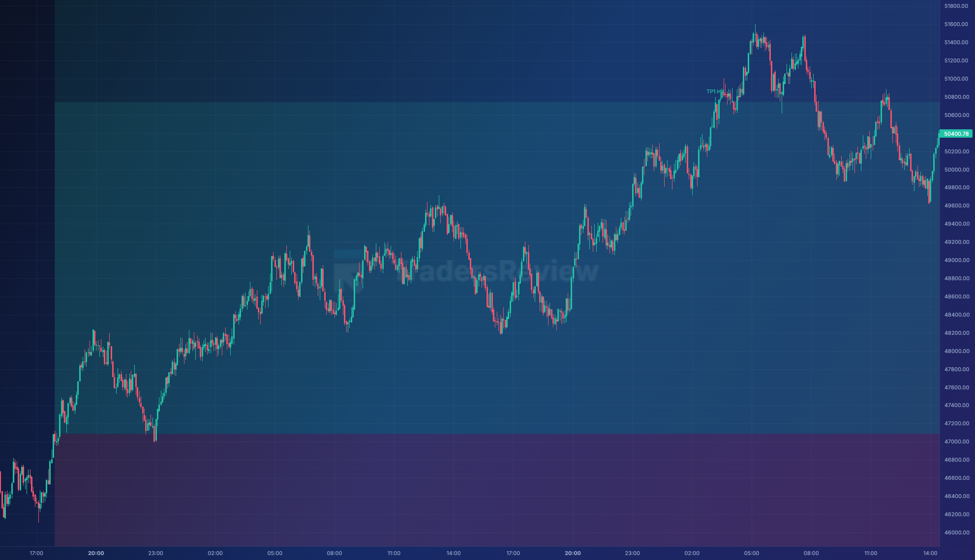Click the 48000.00 price axis label
This screenshot has height=560, width=975.
click(x=956, y=351)
